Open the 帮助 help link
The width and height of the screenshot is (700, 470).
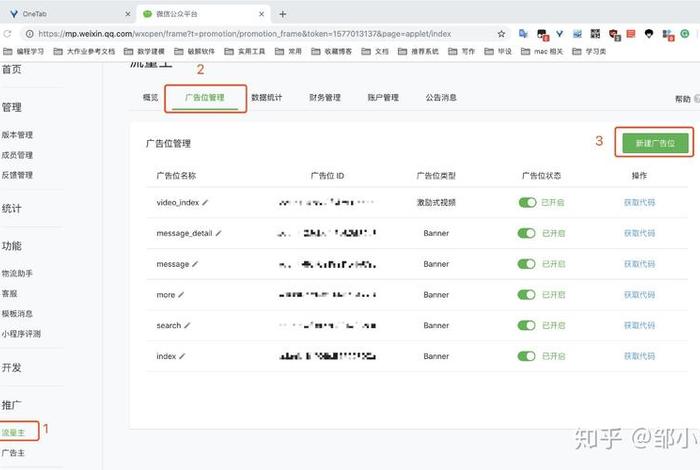click(x=683, y=99)
